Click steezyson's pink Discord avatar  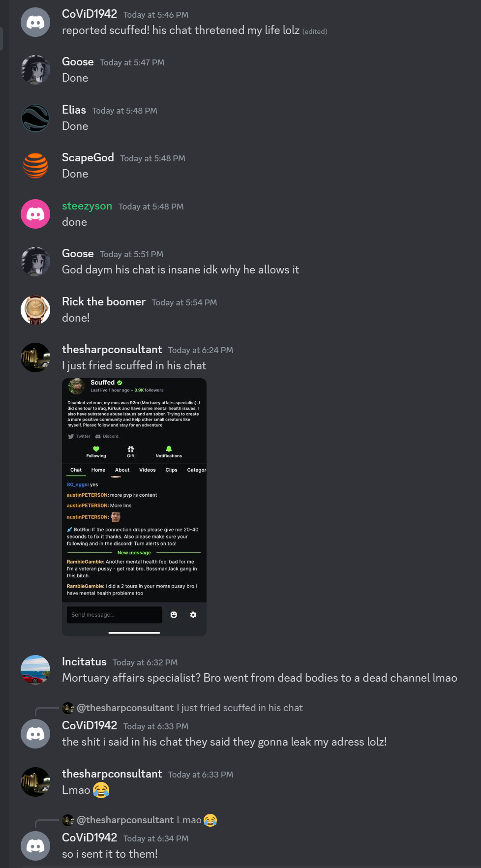click(35, 214)
